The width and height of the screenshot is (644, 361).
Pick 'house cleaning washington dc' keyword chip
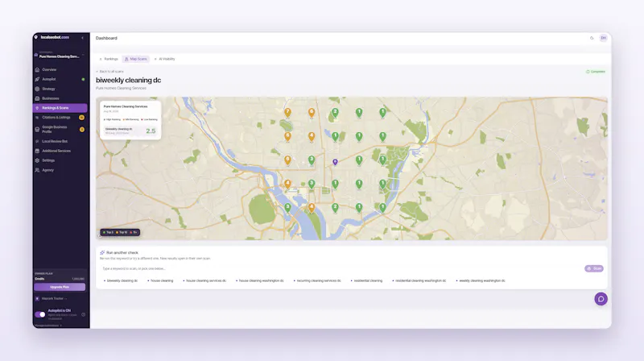260,281
